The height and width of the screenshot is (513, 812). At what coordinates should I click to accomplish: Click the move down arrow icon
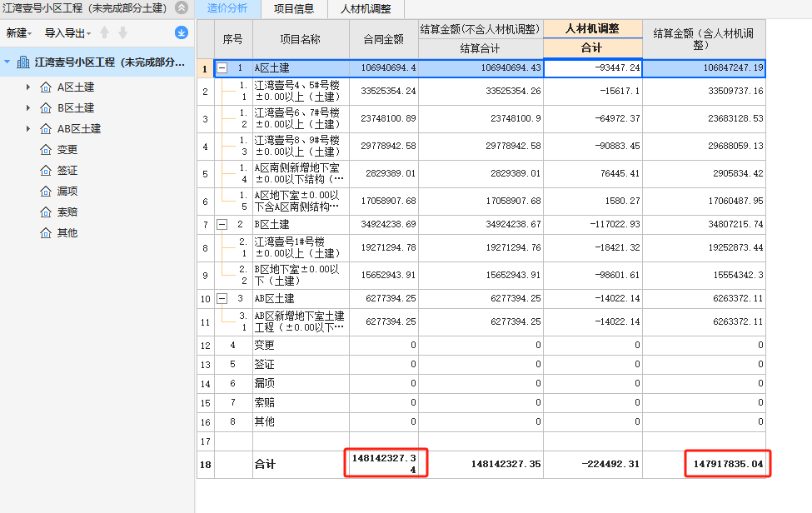[122, 32]
